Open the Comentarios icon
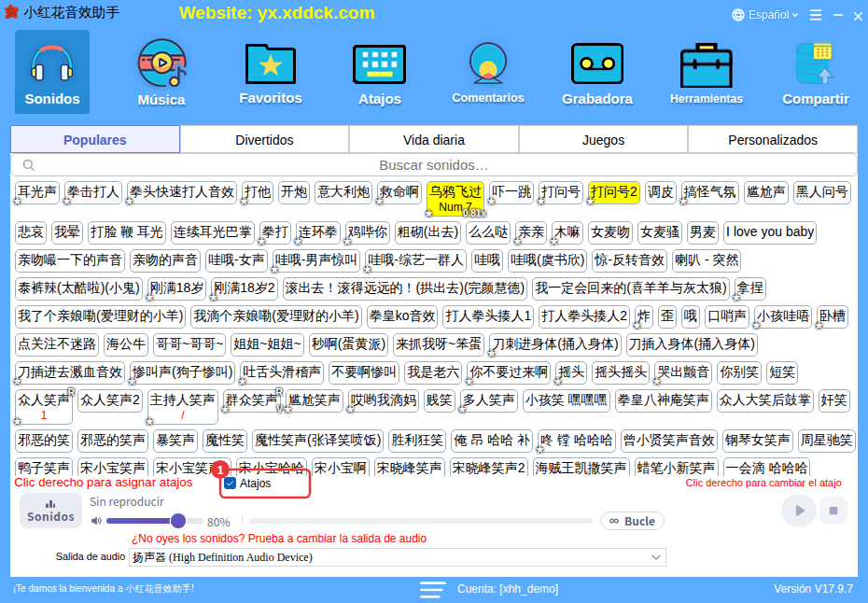 point(488,63)
